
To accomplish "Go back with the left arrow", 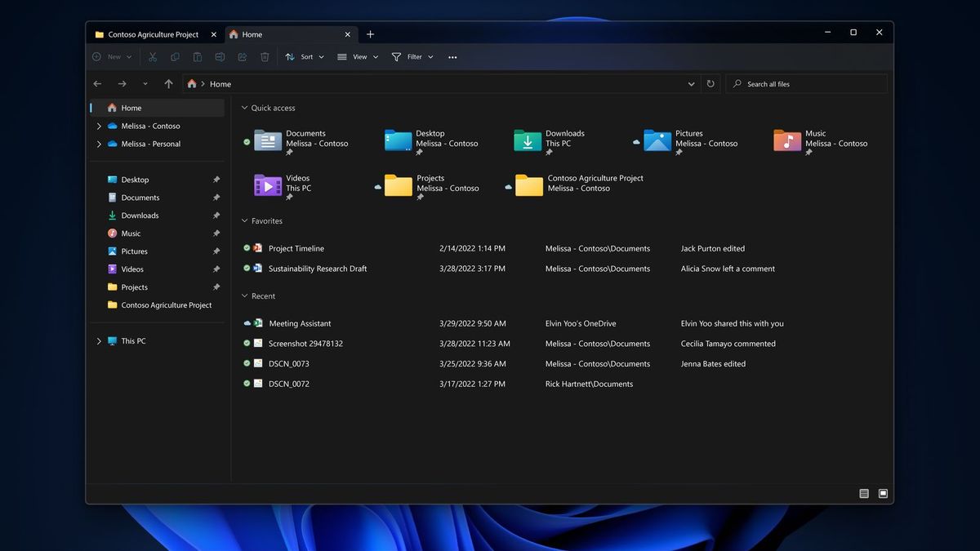I will coord(97,84).
